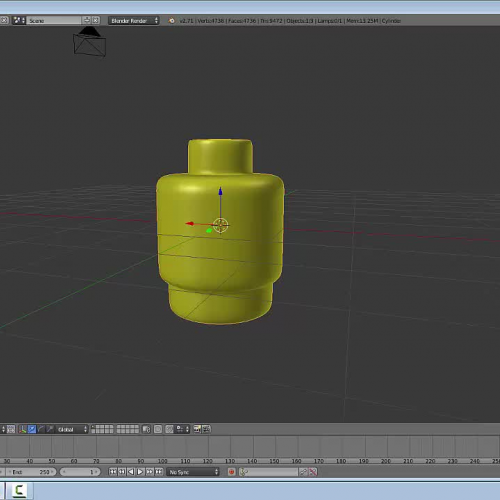Click the pivot icon beside the manipulator toggle
Image resolution: width=500 pixels, height=500 pixels.
pos(11,429)
